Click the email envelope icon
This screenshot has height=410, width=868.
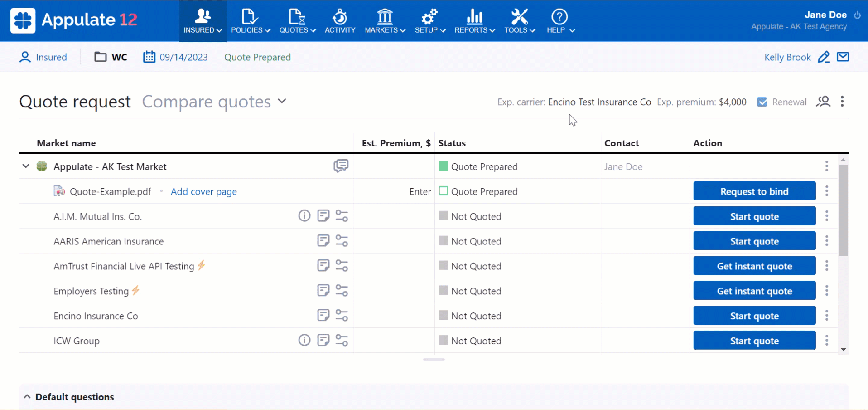tap(843, 57)
